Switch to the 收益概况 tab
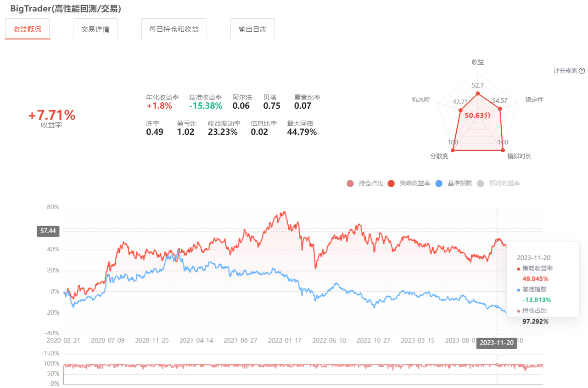Screen dimensions: 588x388 28,29
